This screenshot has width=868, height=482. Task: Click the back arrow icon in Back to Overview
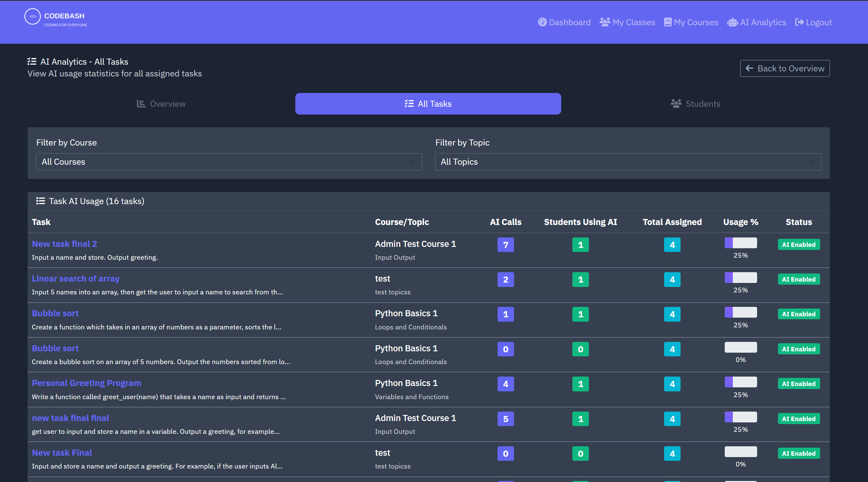[x=749, y=68]
